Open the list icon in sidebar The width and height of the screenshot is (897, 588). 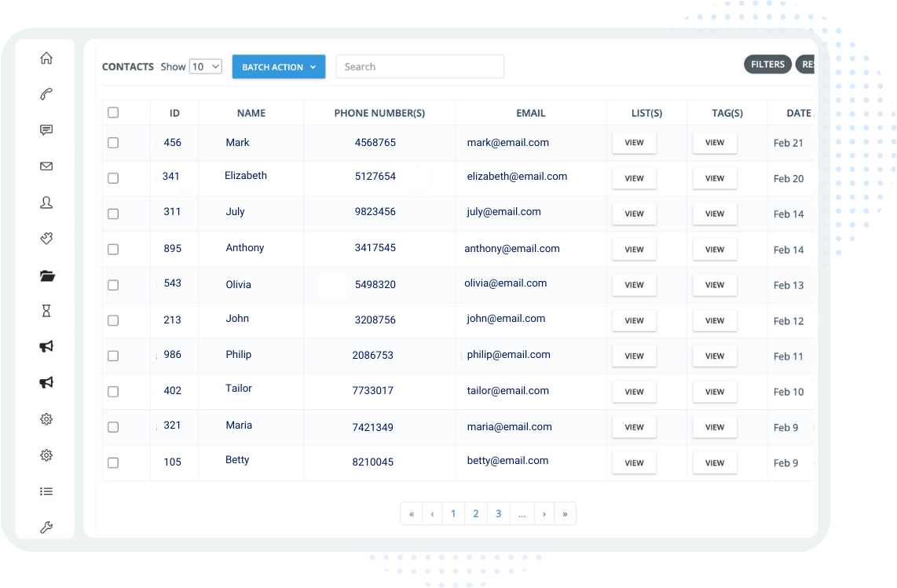46,491
